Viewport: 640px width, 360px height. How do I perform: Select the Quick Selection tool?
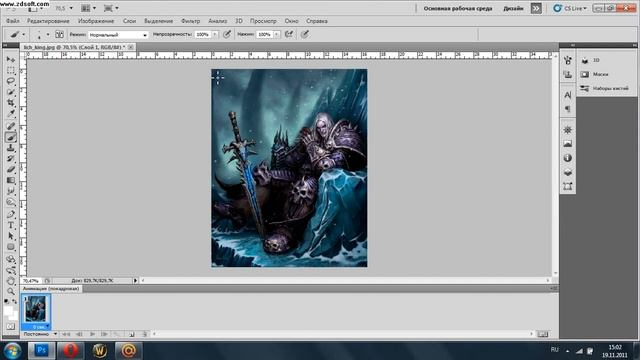point(11,92)
